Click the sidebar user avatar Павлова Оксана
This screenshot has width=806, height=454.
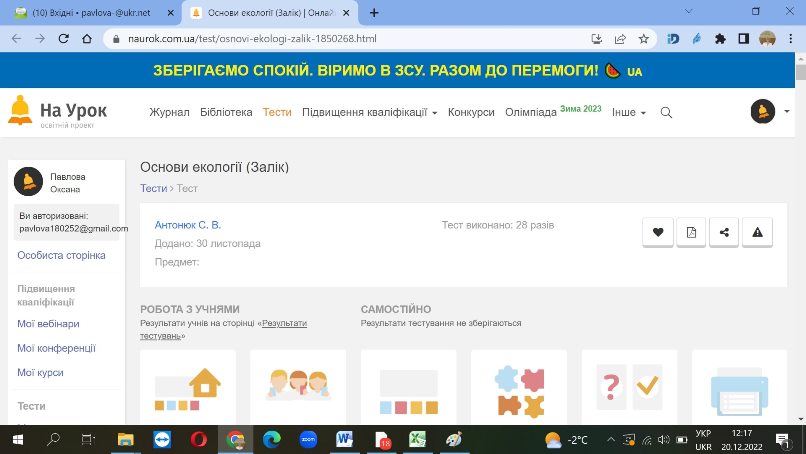coord(28,181)
